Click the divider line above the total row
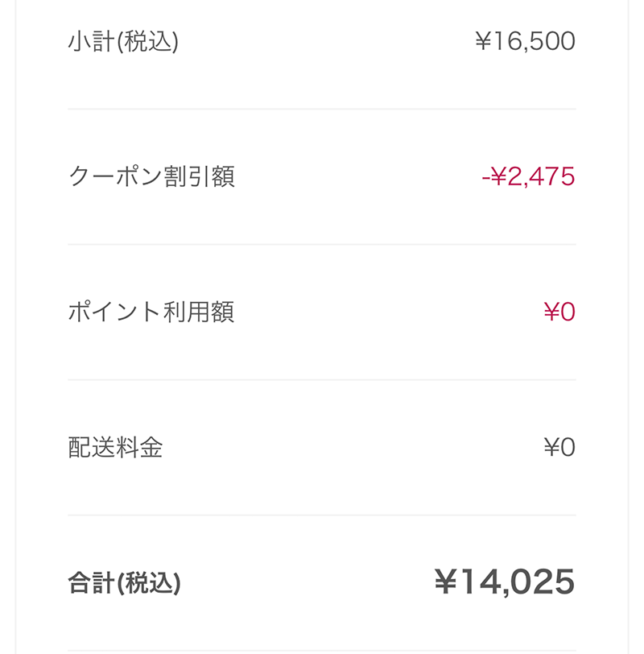Image resolution: width=644 pixels, height=654 pixels. pos(322,515)
